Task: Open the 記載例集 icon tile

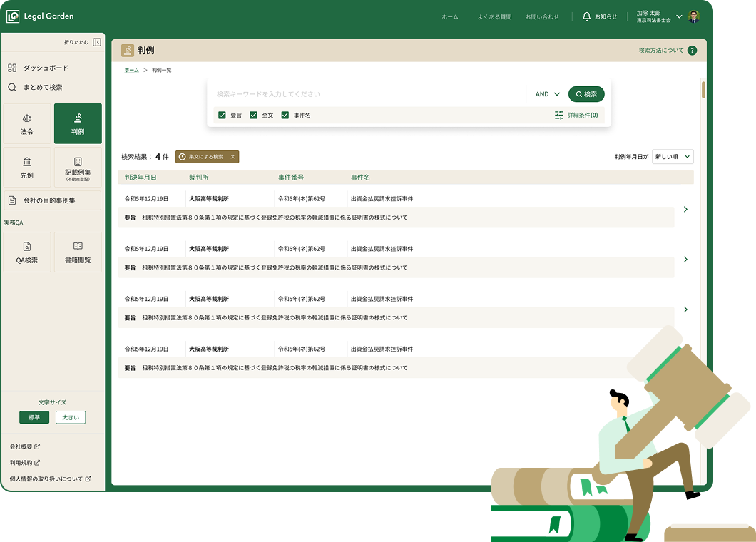Action: (x=78, y=168)
